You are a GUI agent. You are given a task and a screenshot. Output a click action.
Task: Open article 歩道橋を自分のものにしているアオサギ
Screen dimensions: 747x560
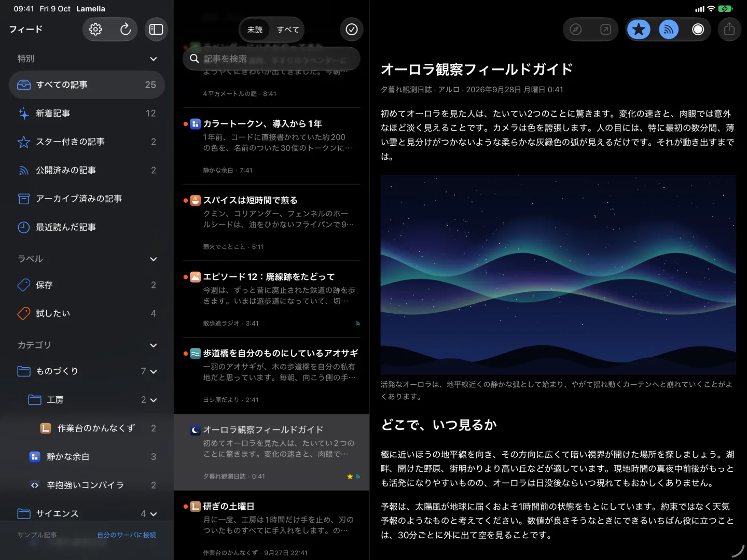[271, 376]
